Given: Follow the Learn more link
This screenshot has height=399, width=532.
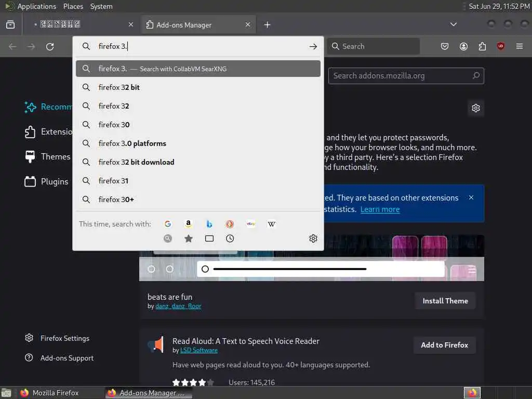Looking at the screenshot, I should 380,209.
